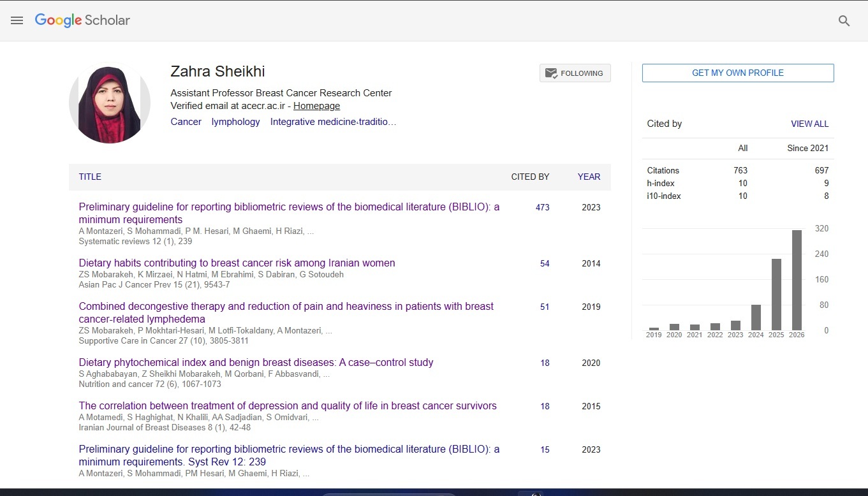
Task: Open Dietary phytochemical index case–control study article
Action: [256, 362]
